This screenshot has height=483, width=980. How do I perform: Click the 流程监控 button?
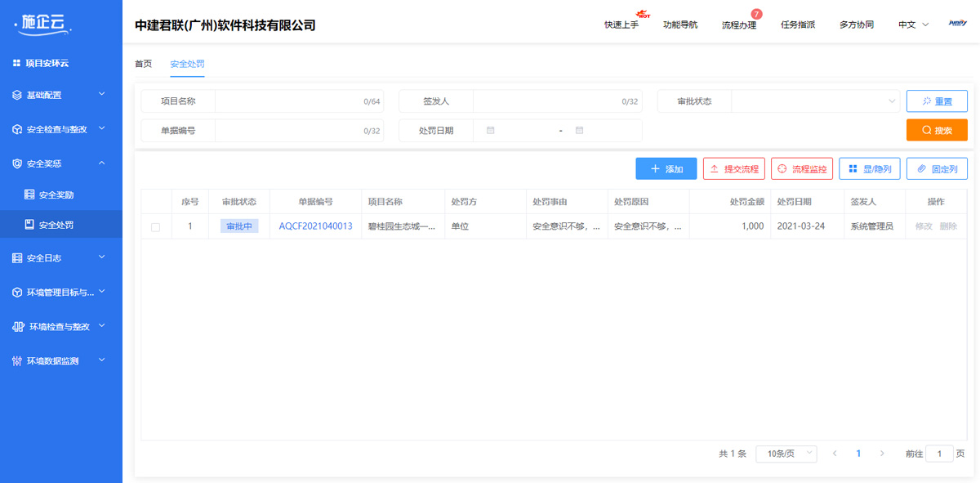click(802, 169)
